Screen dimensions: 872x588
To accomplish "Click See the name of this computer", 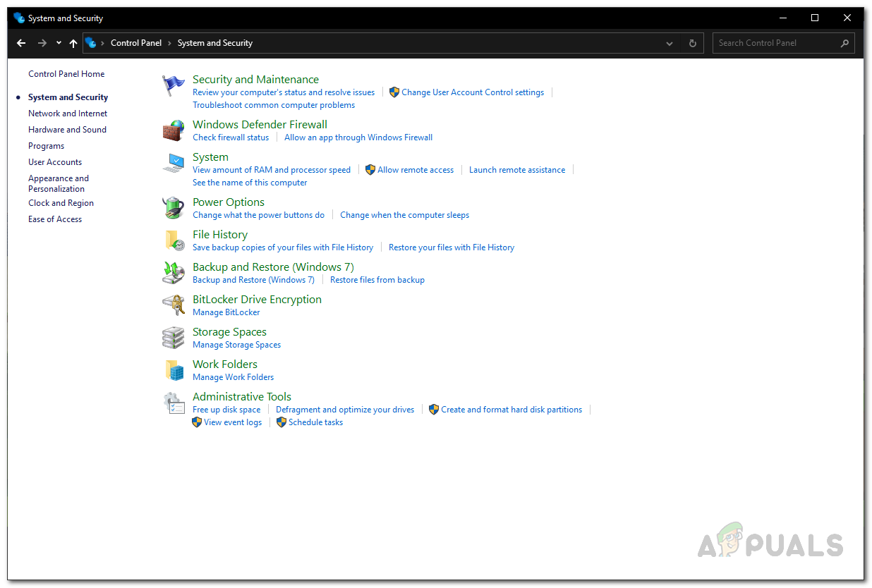I will pyautogui.click(x=250, y=183).
